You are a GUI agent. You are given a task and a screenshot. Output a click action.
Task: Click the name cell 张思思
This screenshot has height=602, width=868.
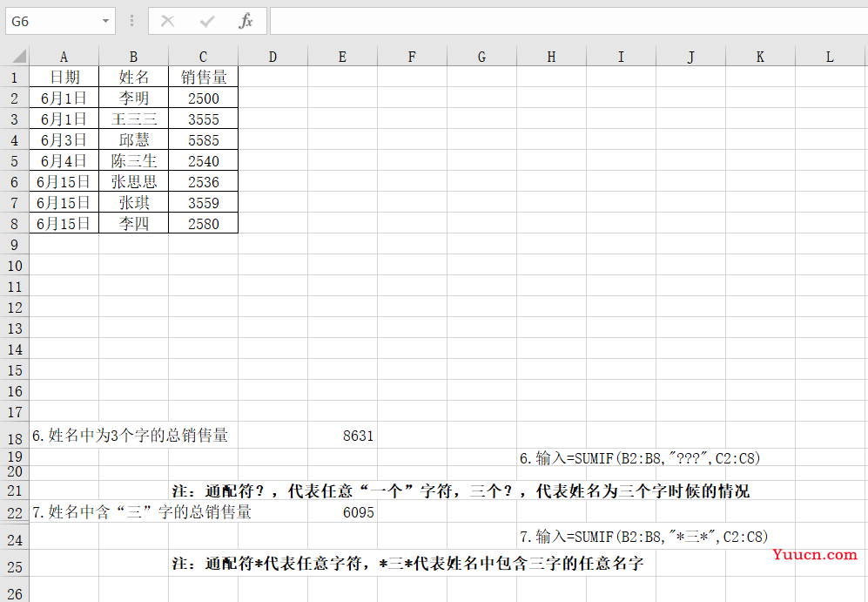133,182
